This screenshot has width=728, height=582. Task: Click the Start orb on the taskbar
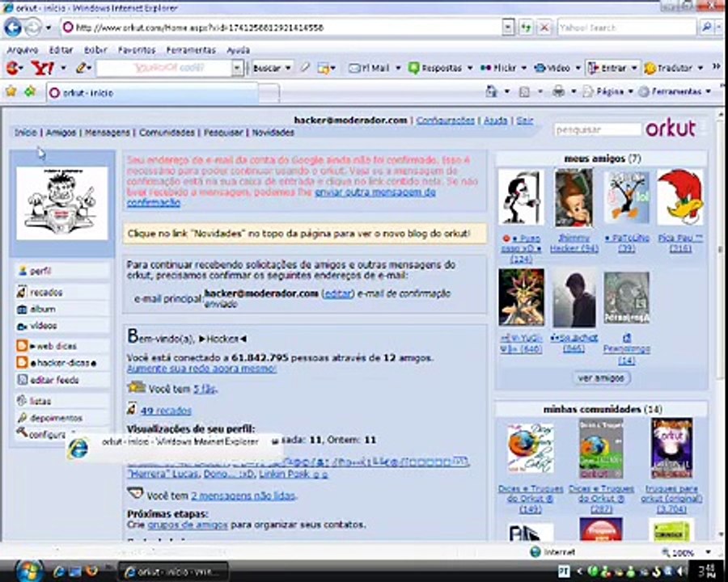tap(30, 570)
